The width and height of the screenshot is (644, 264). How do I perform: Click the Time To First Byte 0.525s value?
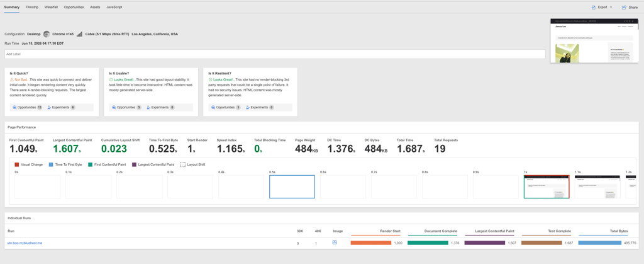(x=163, y=149)
